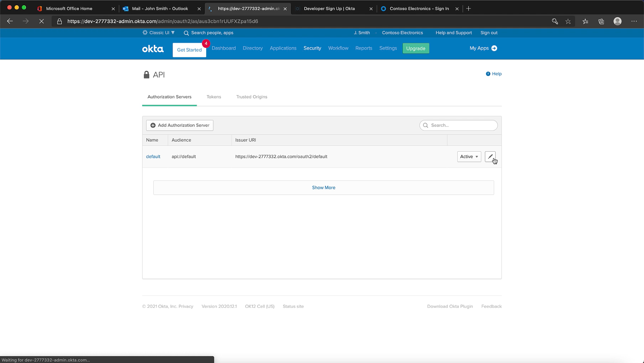This screenshot has height=363, width=644.
Task: Click the red notification badge on Get Started
Action: click(206, 44)
